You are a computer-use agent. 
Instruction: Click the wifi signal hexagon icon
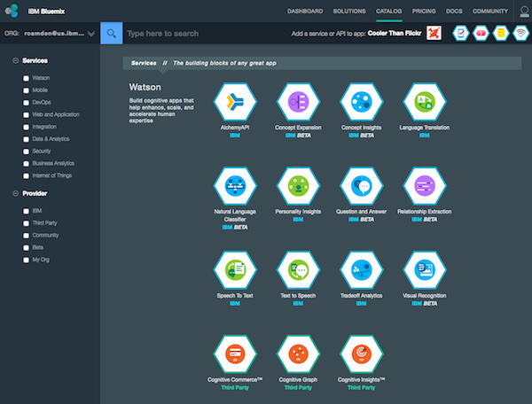pyautogui.click(x=521, y=33)
